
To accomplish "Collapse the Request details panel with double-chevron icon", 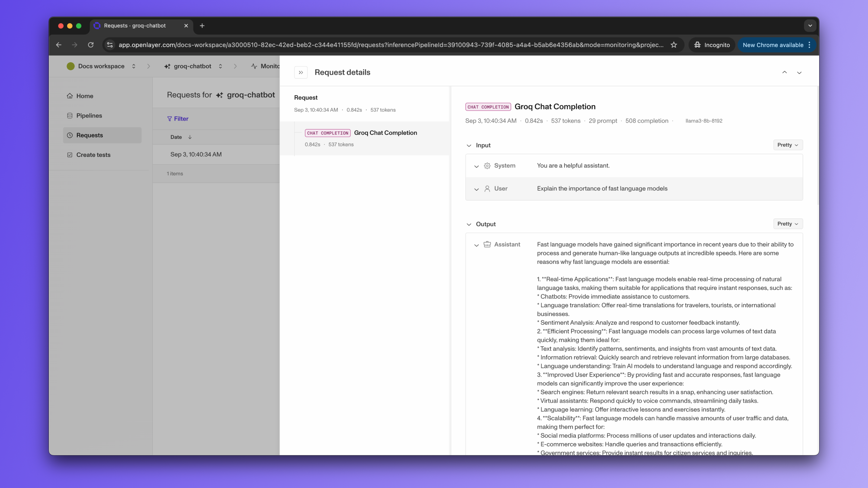I will [301, 72].
